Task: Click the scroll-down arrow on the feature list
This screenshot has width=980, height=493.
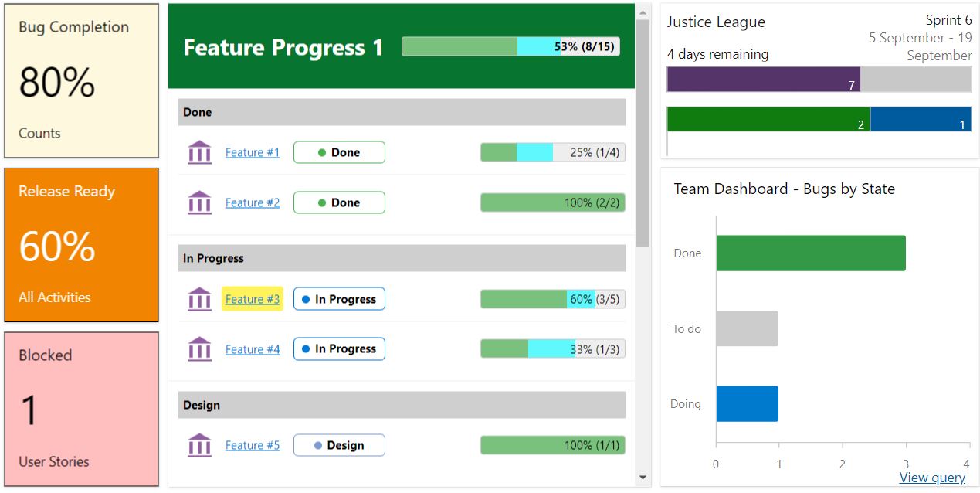Action: click(x=643, y=477)
